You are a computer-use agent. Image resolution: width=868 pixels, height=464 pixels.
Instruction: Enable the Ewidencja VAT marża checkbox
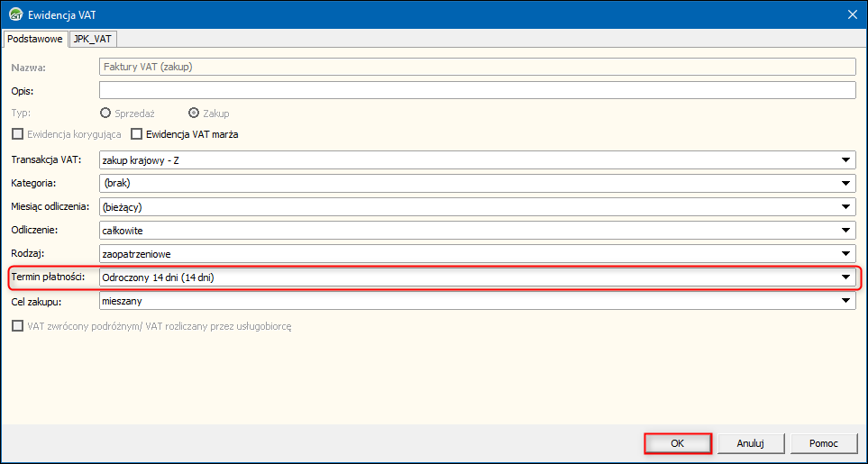coord(137,134)
